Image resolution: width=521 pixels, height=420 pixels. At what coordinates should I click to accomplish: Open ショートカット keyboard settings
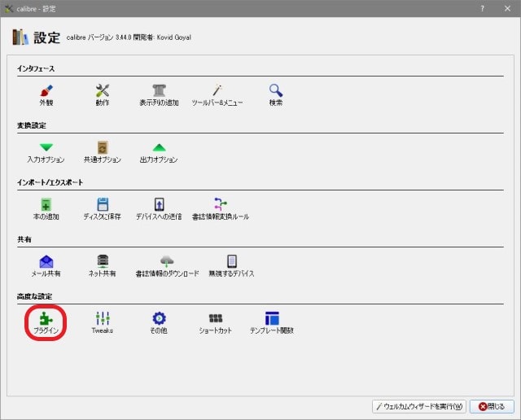tap(215, 323)
